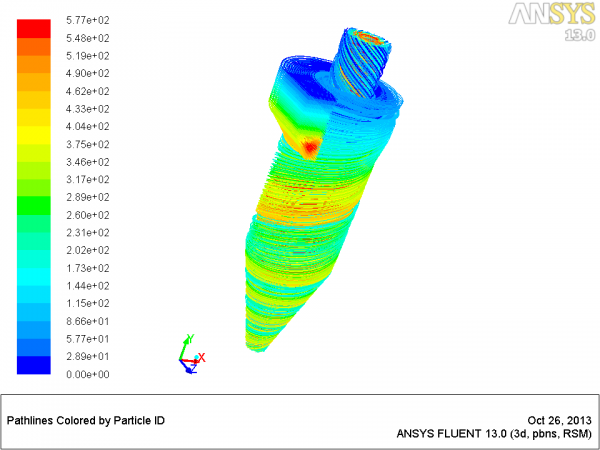Click the 5.77e+02 maximum legend value
The image size is (600, 450).
pos(88,20)
